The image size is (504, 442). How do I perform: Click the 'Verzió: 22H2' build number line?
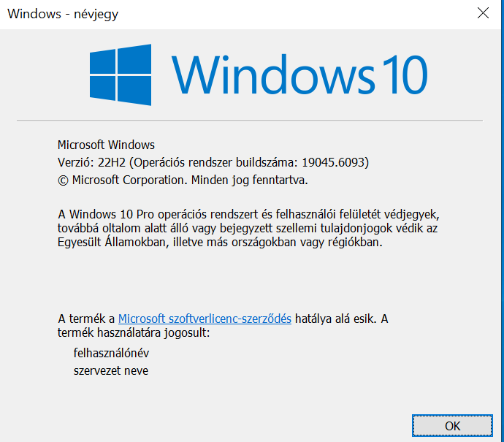pos(213,162)
